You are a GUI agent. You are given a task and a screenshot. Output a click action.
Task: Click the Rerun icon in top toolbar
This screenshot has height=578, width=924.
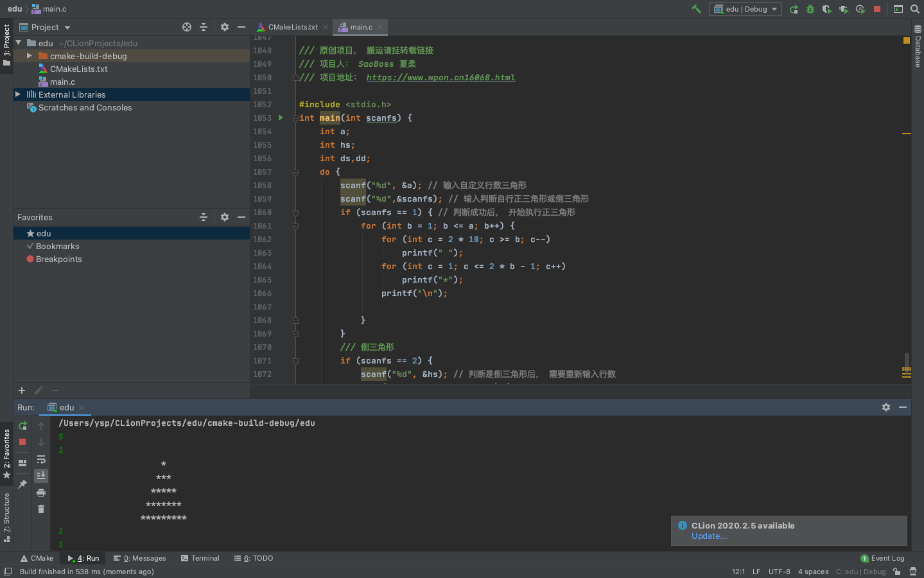794,9
